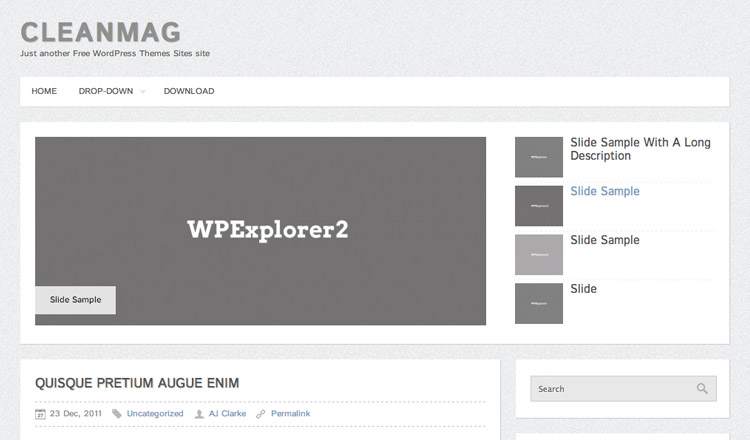The image size is (750, 440).
Task: Select the thumbnail beside the Slide title
Action: pos(539,303)
